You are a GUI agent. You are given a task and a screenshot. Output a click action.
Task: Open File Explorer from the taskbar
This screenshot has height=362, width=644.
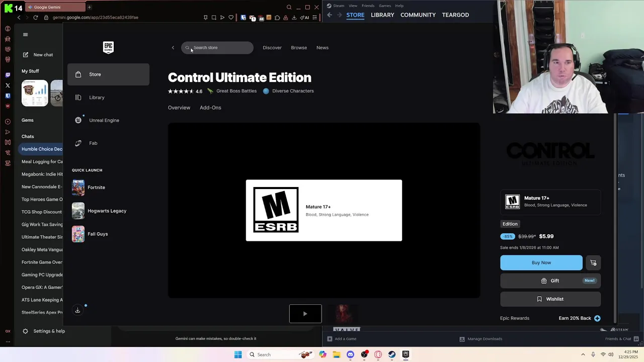[337, 354]
